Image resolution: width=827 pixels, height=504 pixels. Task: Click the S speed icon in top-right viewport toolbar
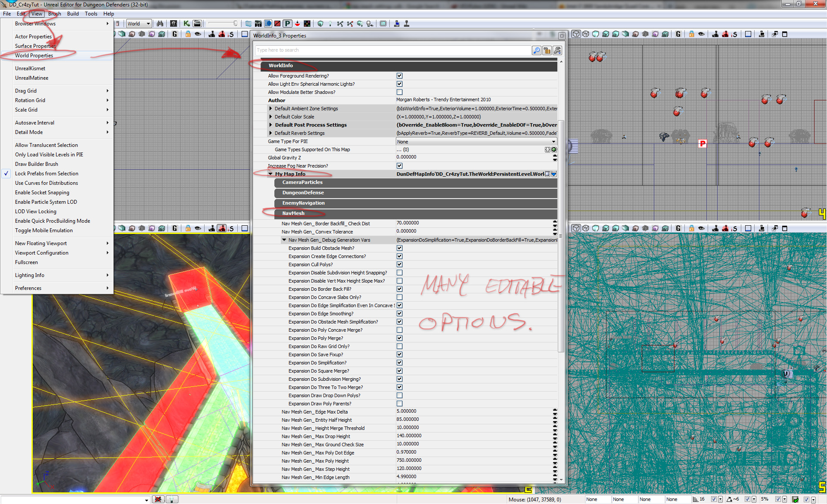(x=734, y=34)
